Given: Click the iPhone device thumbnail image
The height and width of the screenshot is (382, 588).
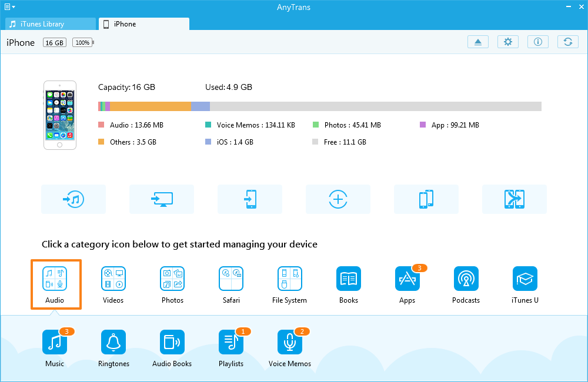Looking at the screenshot, I should [60, 115].
